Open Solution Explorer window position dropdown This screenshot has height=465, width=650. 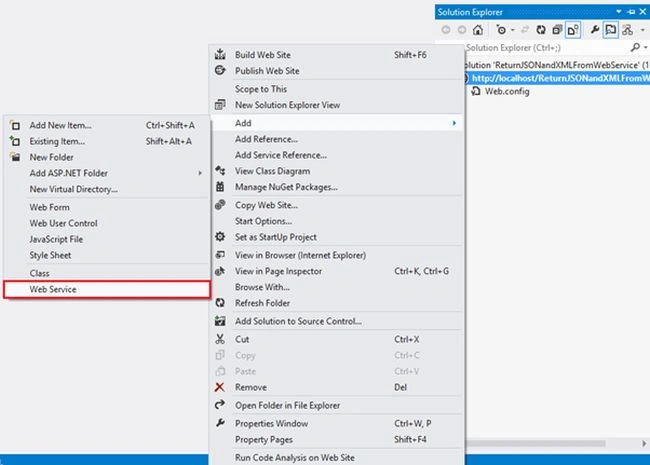click(619, 12)
